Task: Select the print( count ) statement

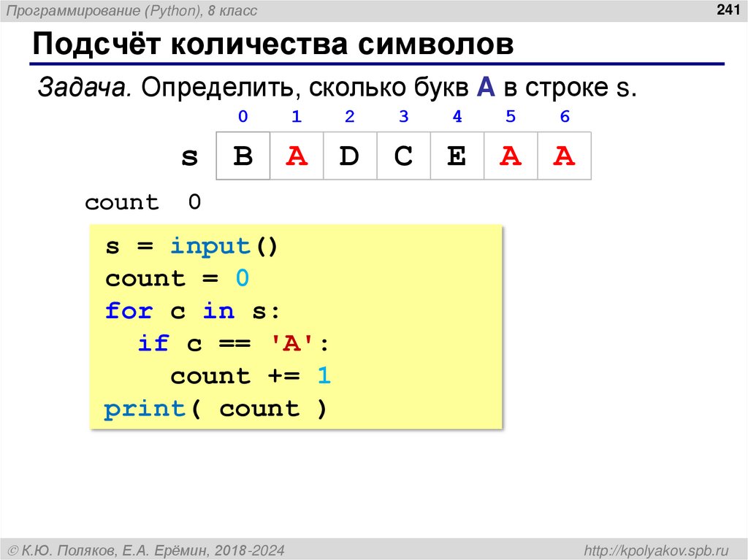Action: 215,409
